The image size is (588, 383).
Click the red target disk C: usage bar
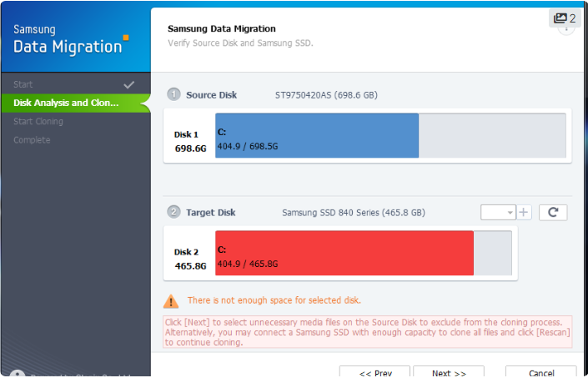tap(344, 253)
